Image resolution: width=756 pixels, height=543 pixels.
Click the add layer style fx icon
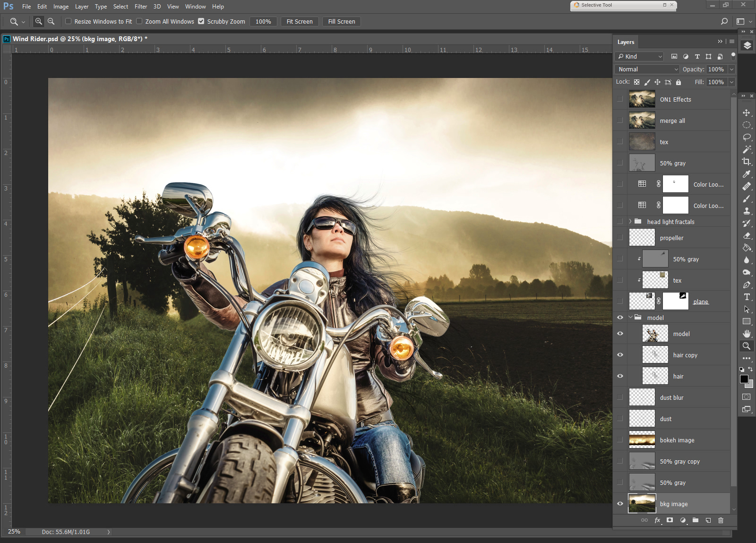click(657, 520)
